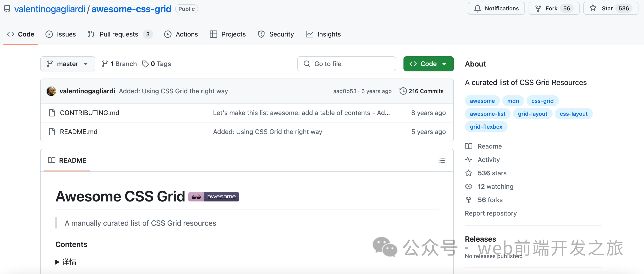Viewport: 644px width, 274px height.
Task: Open the 12 watching link
Action: pyautogui.click(x=495, y=187)
